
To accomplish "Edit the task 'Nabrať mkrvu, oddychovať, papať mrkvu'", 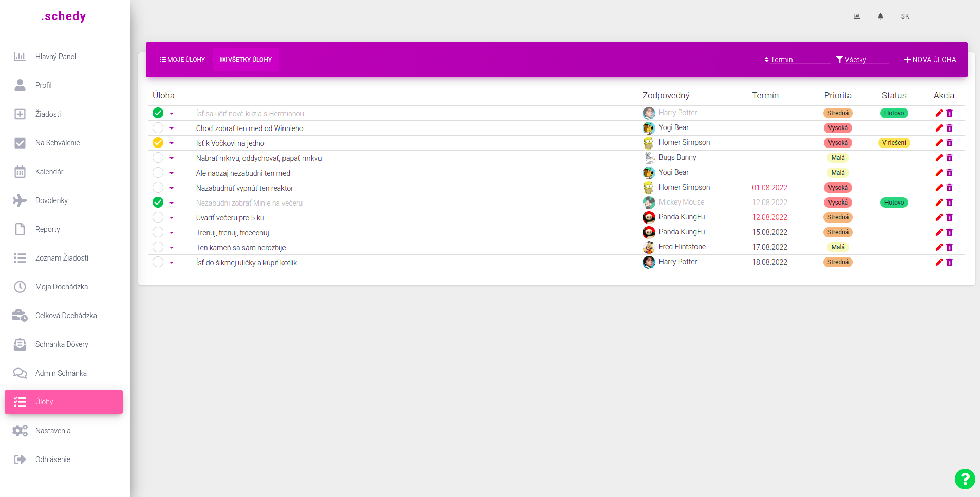I will pyautogui.click(x=939, y=158).
